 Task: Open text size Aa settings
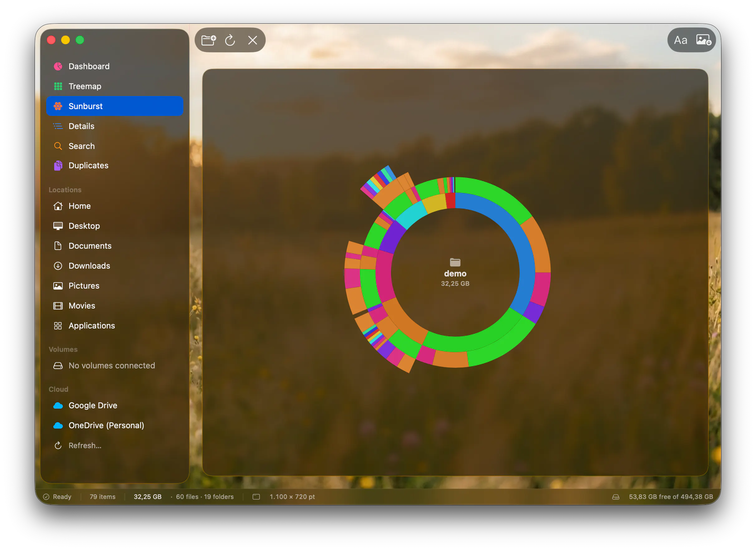(681, 40)
